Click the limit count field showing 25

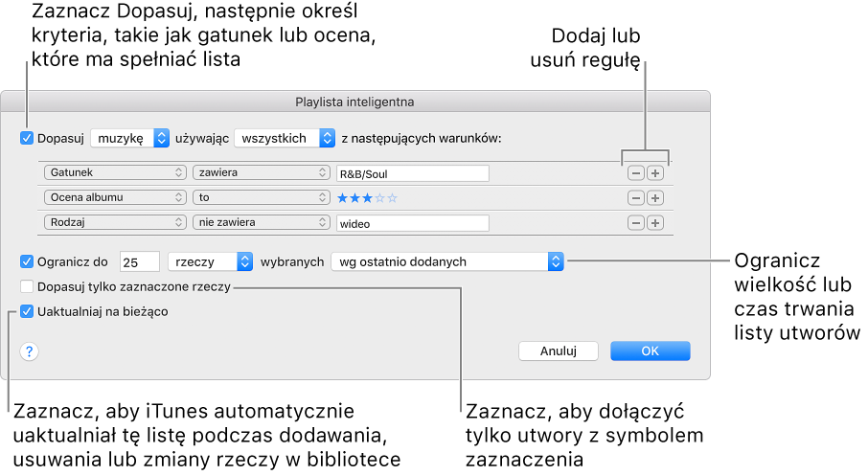pos(140,261)
